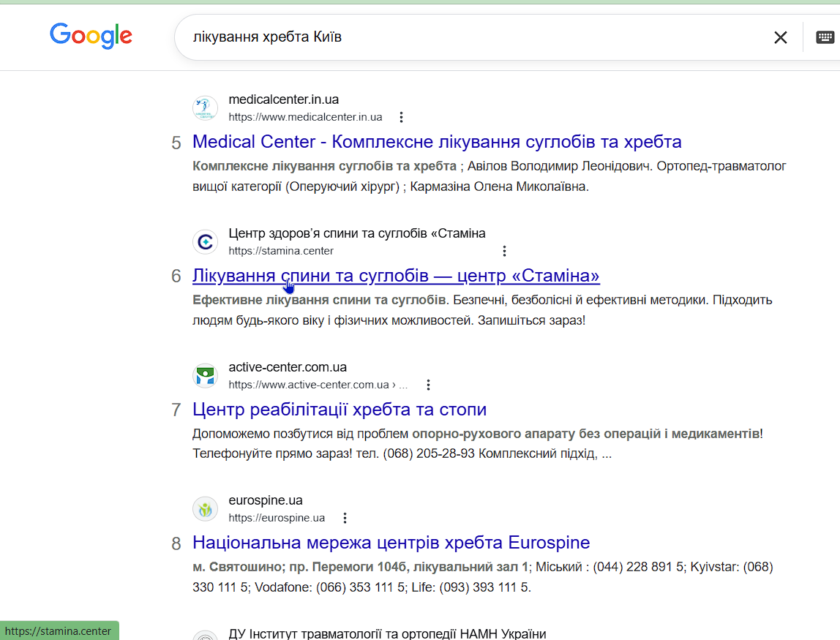Screen dimensions: 840x640
Task: Click the https://stamina.center URL under result six
Action: (x=281, y=251)
